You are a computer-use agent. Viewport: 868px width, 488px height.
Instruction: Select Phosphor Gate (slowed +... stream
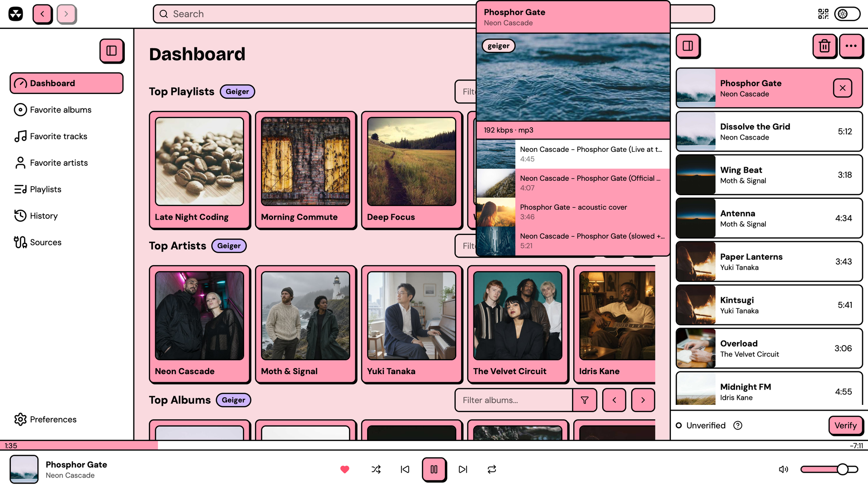point(573,241)
